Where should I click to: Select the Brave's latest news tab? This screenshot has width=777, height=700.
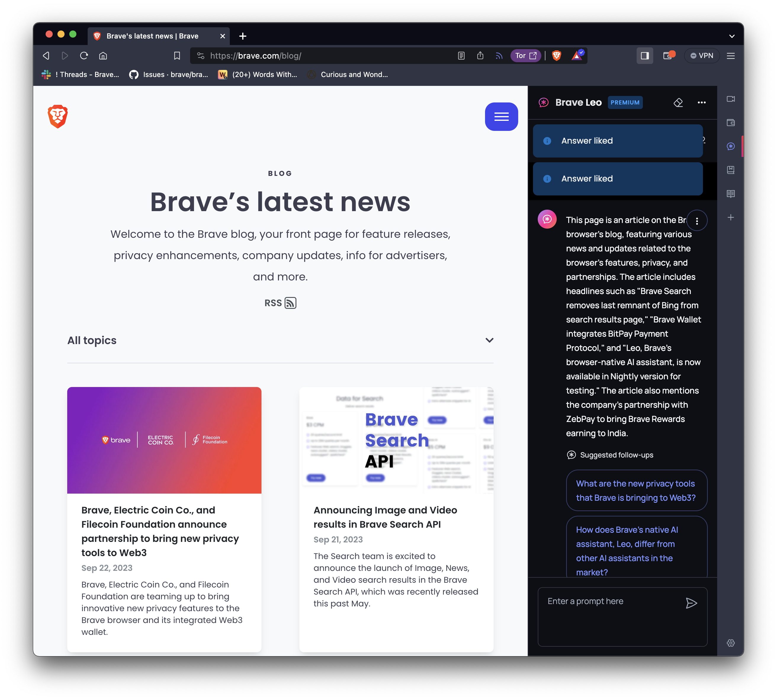[158, 36]
